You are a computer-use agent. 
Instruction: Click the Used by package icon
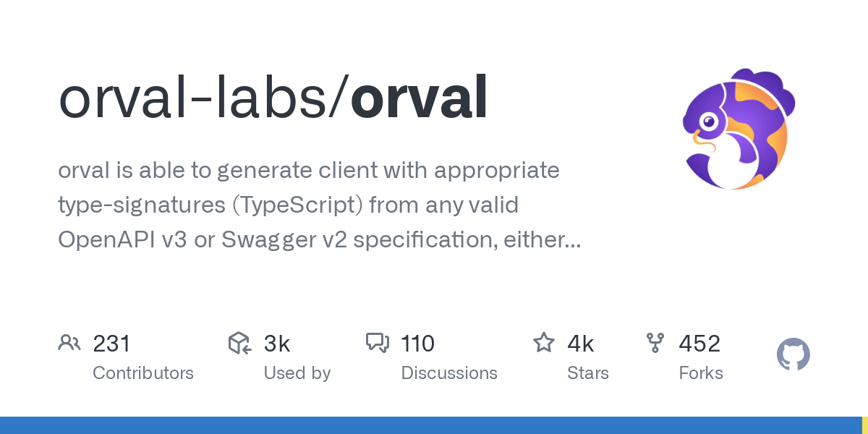(x=239, y=343)
